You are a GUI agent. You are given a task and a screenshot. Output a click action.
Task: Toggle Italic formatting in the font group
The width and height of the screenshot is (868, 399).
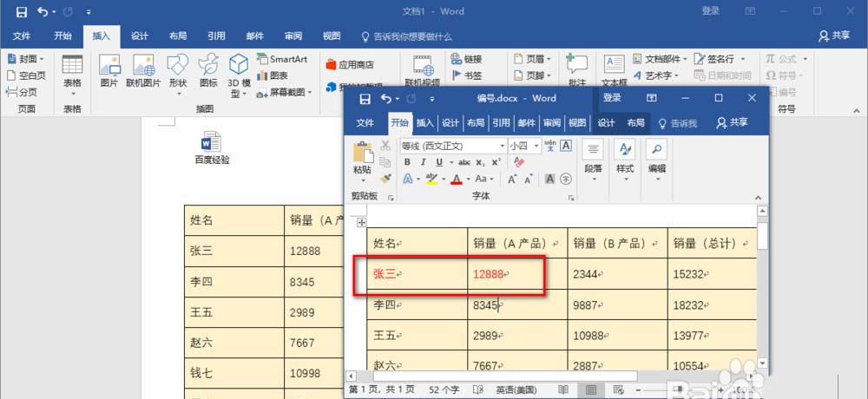[x=423, y=162]
